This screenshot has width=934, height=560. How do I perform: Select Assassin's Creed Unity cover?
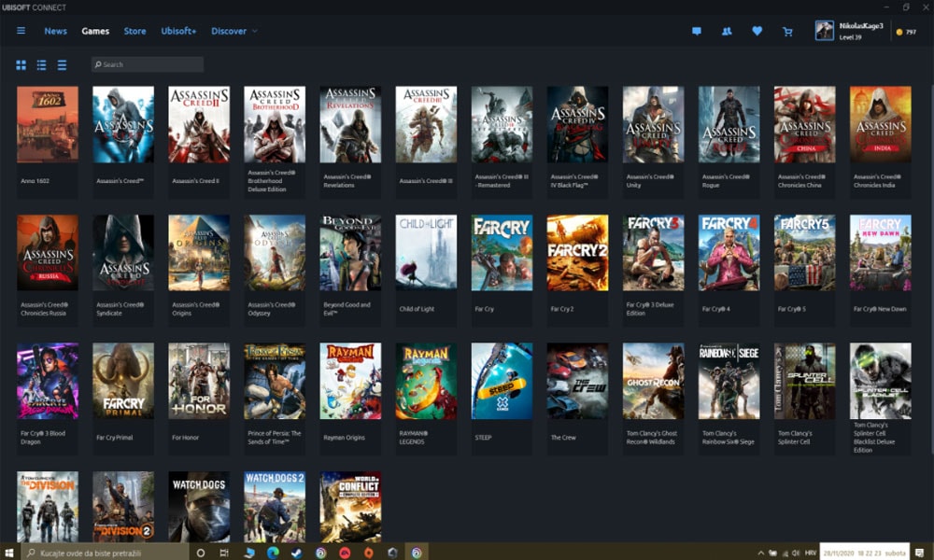pos(654,124)
